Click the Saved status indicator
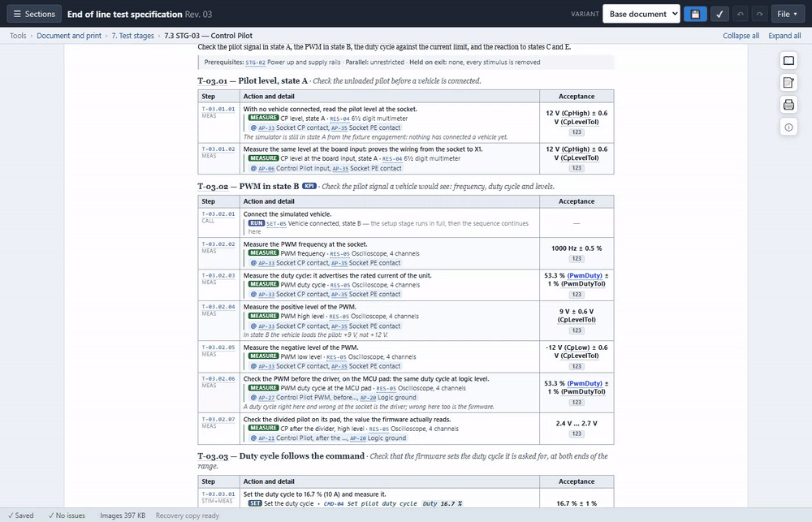 pyautogui.click(x=21, y=516)
